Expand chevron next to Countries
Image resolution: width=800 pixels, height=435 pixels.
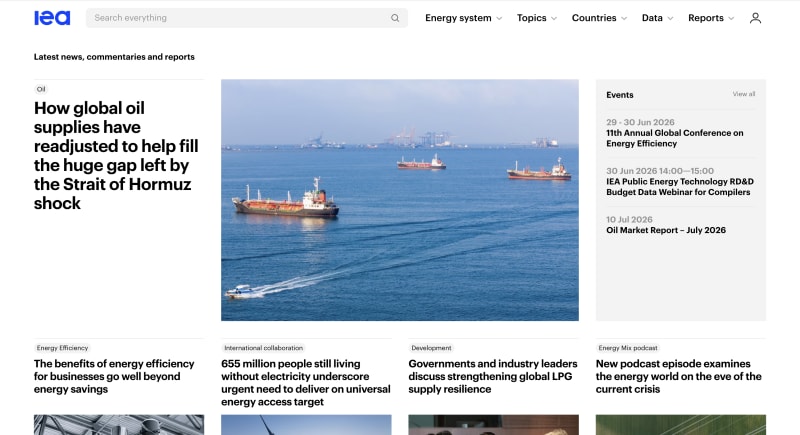point(624,18)
